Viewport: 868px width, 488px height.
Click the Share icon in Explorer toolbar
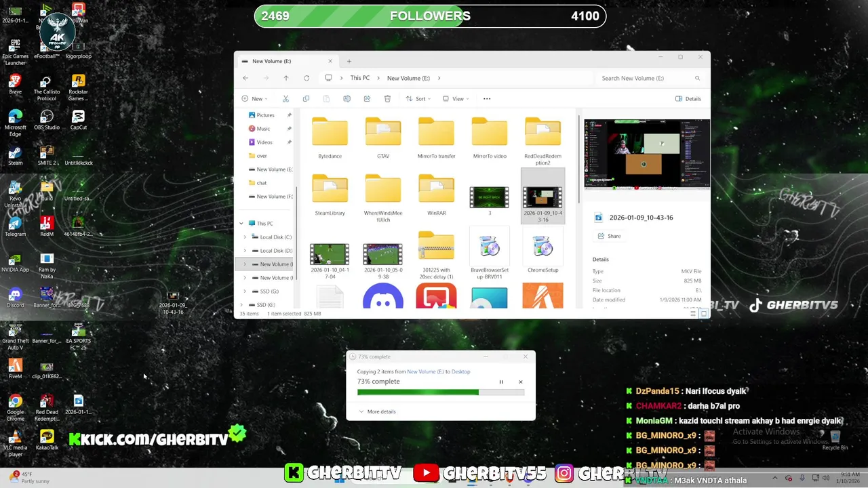point(367,99)
